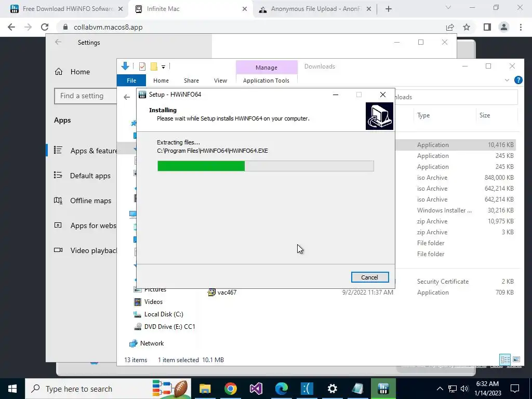Screen dimensions: 532x399
Task: Open Microsoft Edge from taskbar
Action: [x=281, y=389]
